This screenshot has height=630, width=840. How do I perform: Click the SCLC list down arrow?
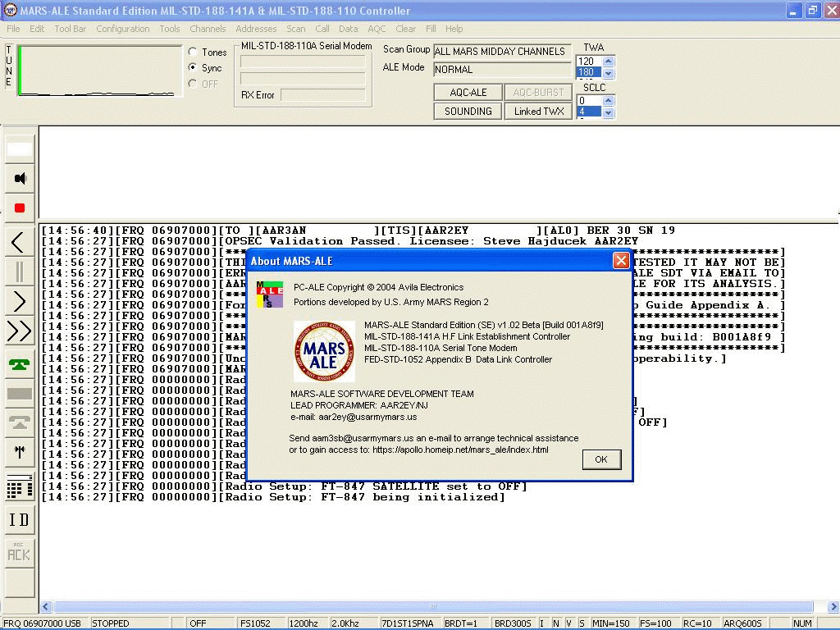pos(608,112)
